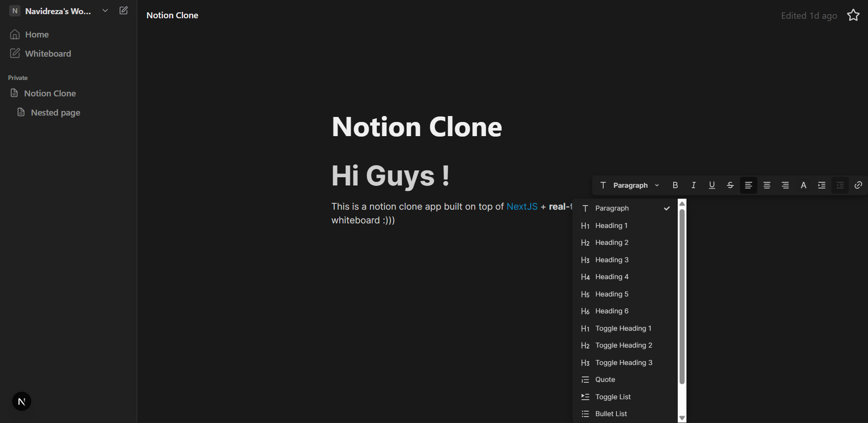Choose Toggle List from the dropdown menu
This screenshot has width=868, height=423.
(613, 397)
